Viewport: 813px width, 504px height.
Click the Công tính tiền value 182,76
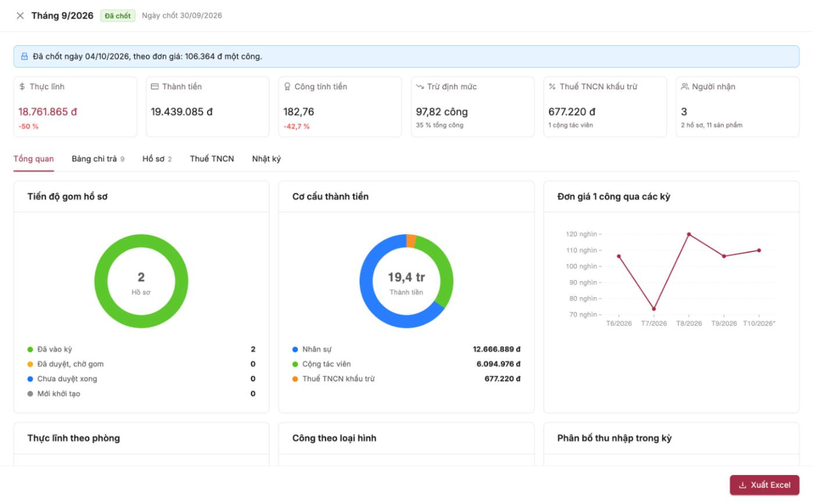(299, 112)
